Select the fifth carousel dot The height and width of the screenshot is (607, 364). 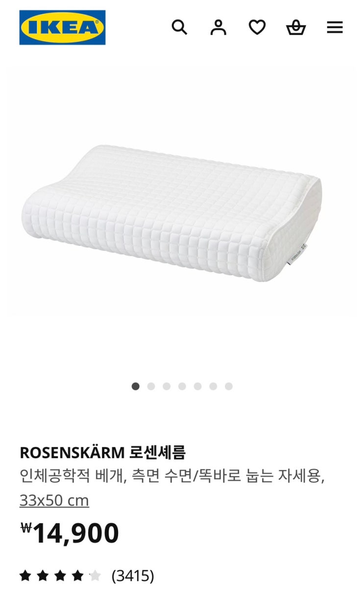(x=197, y=387)
